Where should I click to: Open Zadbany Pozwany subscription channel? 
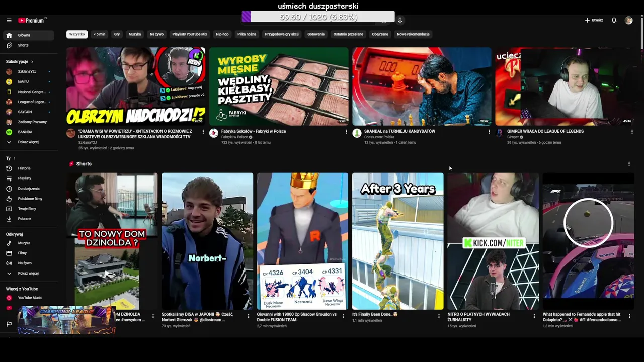click(x=28, y=122)
